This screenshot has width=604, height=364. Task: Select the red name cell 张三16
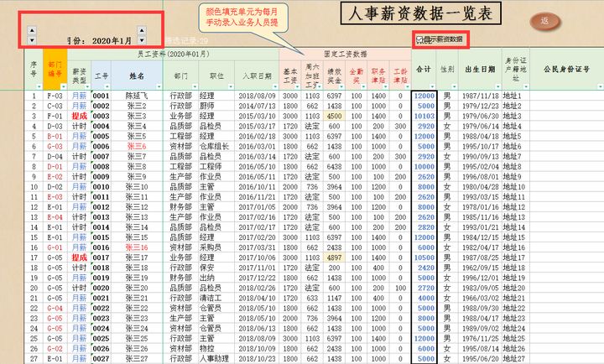(x=137, y=247)
